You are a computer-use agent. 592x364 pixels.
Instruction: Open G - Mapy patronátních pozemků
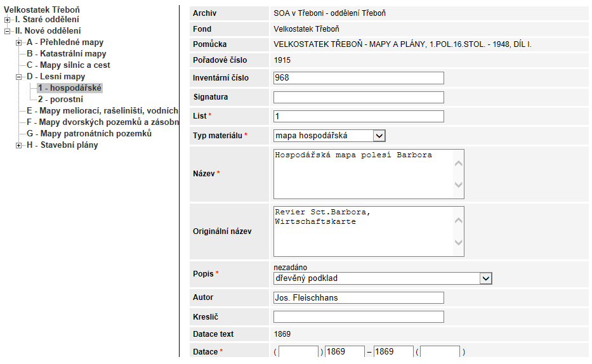pos(89,134)
